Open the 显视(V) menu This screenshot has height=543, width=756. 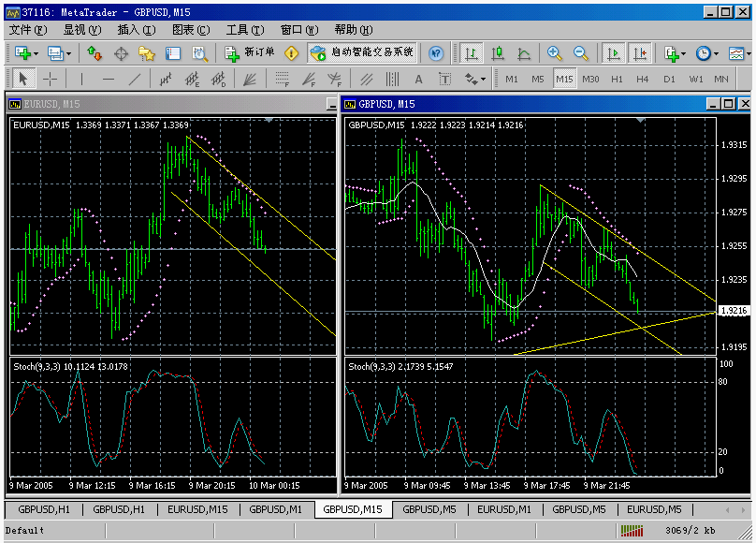click(x=82, y=30)
